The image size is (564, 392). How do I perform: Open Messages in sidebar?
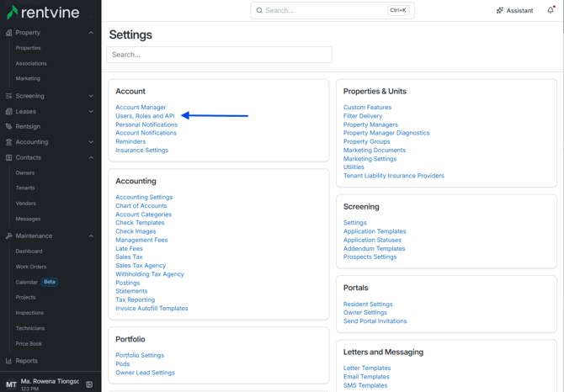(x=28, y=219)
